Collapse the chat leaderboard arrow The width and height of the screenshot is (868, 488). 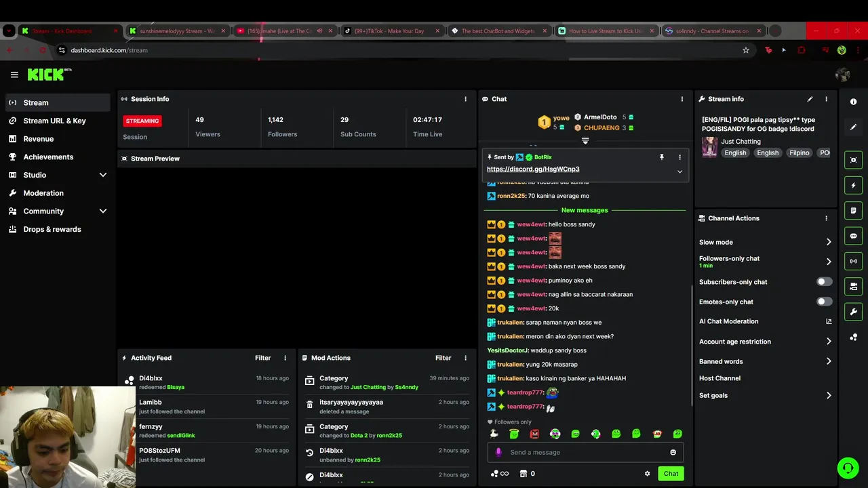click(585, 141)
